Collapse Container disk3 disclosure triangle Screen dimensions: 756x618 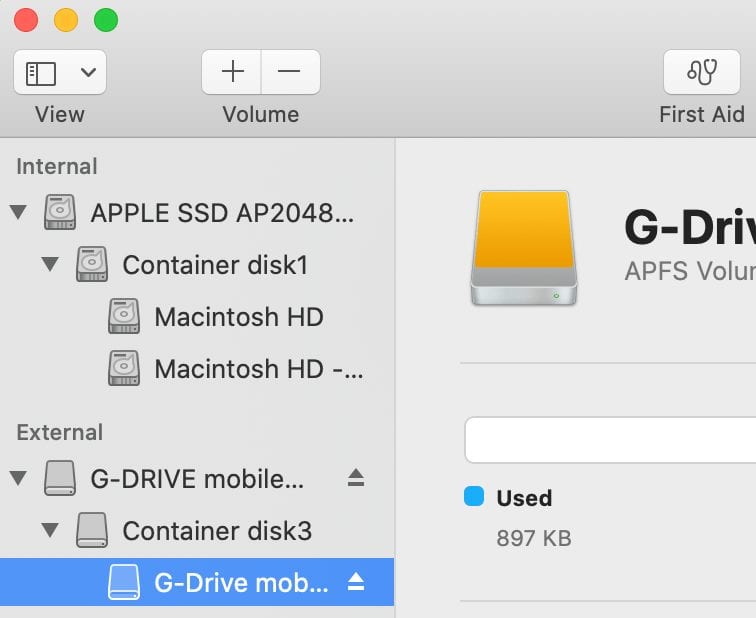(50, 530)
